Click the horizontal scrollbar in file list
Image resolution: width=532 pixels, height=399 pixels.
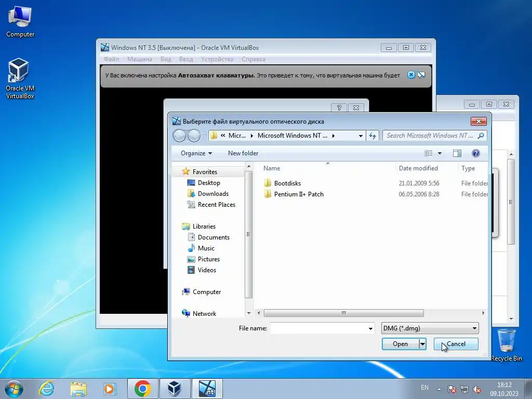click(344, 313)
